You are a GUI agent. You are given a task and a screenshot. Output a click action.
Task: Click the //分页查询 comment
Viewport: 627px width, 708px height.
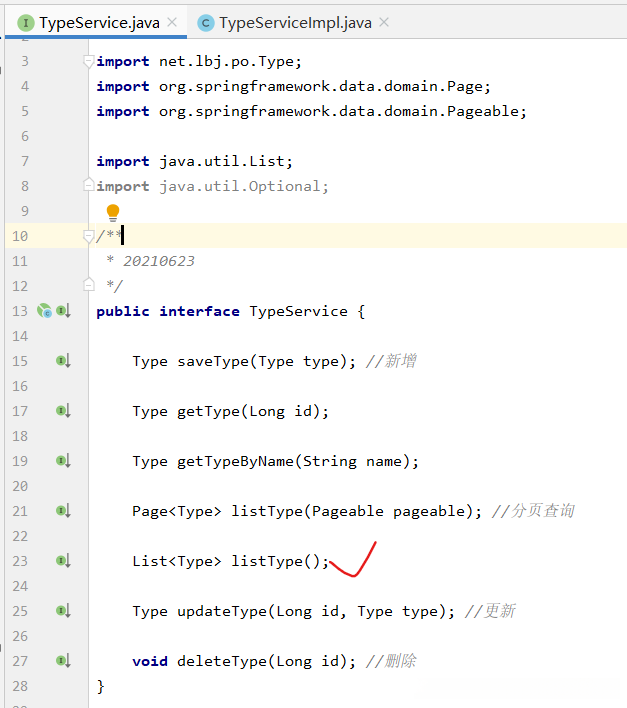533,511
